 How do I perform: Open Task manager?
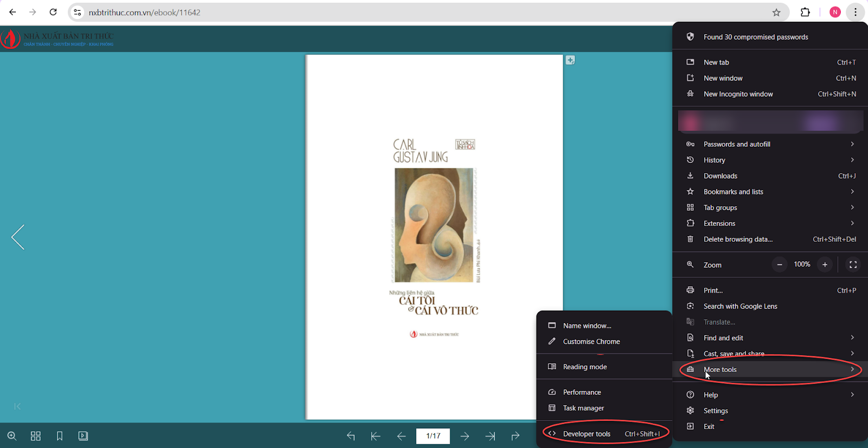[604, 408]
